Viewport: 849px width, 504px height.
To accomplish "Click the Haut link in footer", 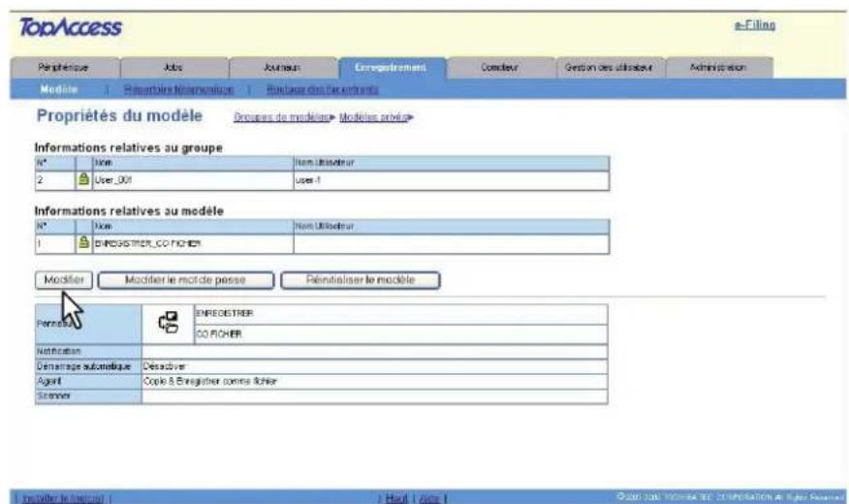I will tap(396, 498).
